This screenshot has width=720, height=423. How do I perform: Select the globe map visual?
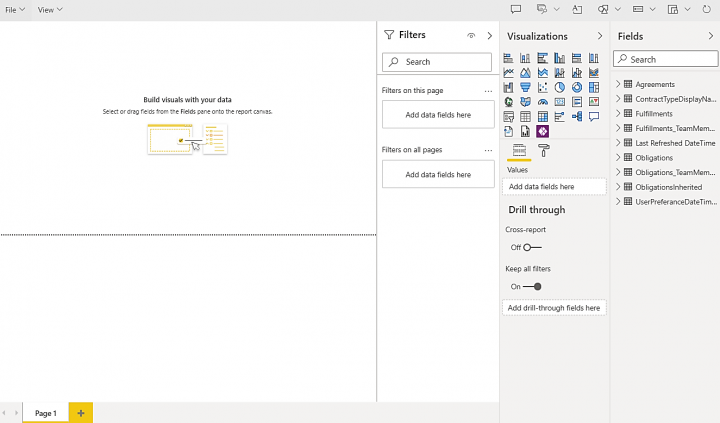(x=508, y=102)
